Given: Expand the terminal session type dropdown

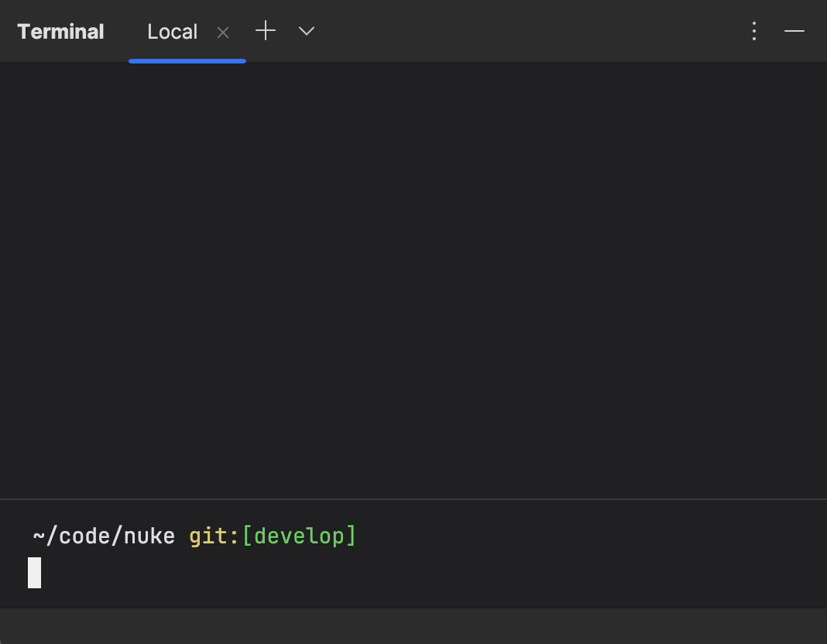Looking at the screenshot, I should pos(307,31).
